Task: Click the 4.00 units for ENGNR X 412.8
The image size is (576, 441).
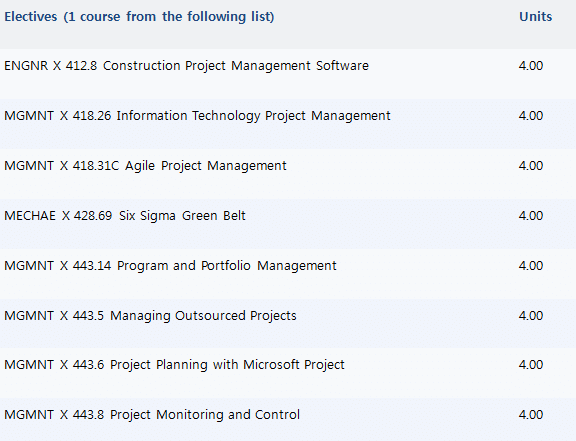Action: coord(531,66)
